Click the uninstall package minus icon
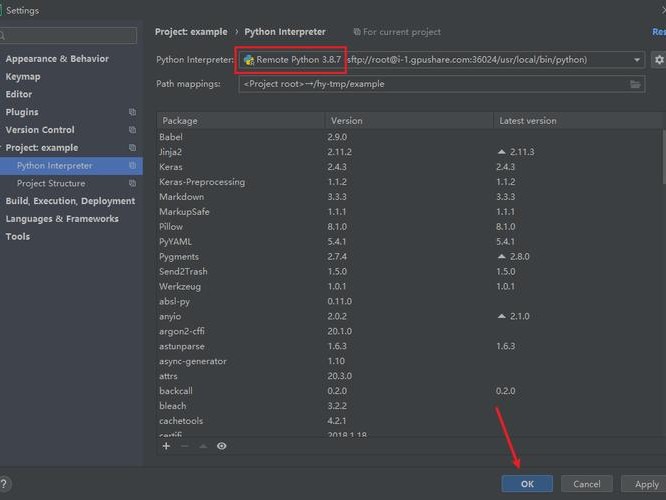The image size is (666, 500). (x=184, y=446)
